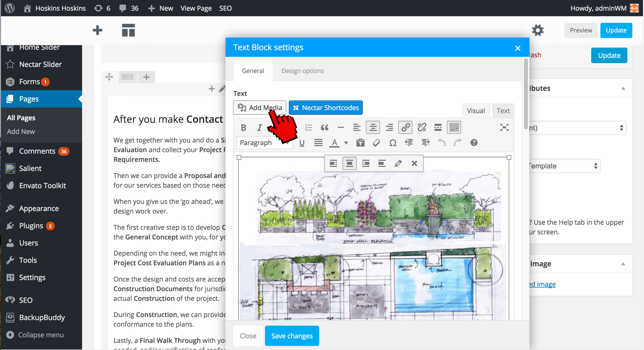
Task: Toggle align center in editor toolbar
Action: click(373, 127)
